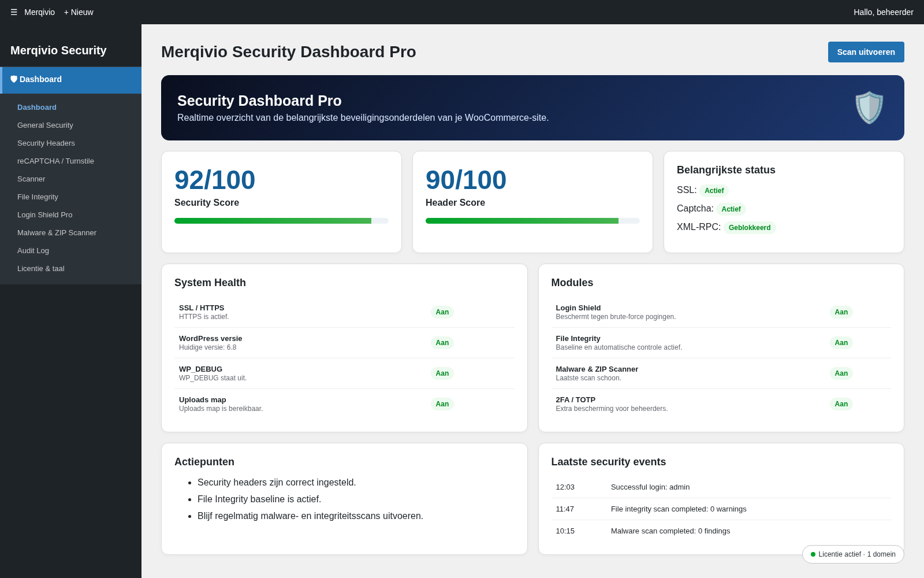Click 'Huidige versie: 6.8' text
This screenshot has height=578, width=924.
point(207,347)
